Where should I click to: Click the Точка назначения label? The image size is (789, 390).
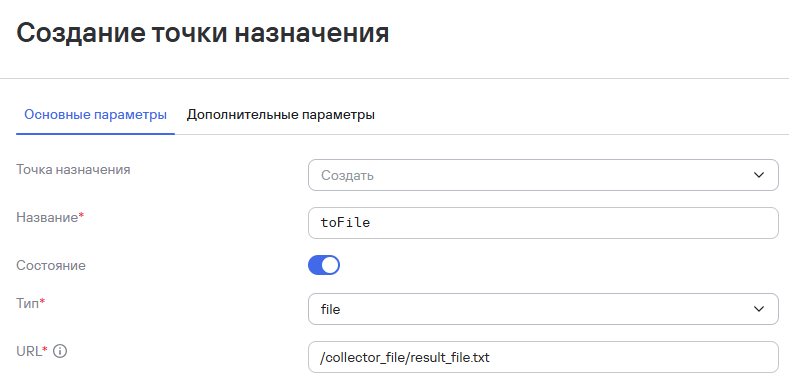coord(73,170)
